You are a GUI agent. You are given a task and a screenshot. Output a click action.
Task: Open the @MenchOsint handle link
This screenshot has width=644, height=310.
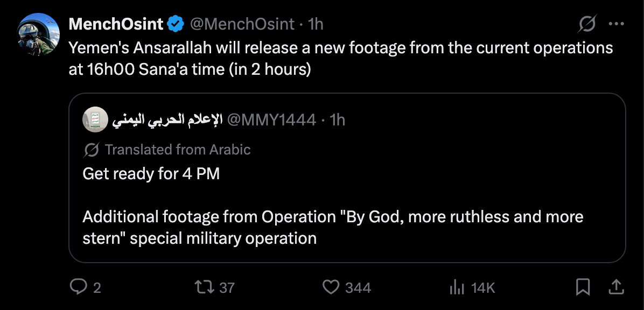point(242,24)
